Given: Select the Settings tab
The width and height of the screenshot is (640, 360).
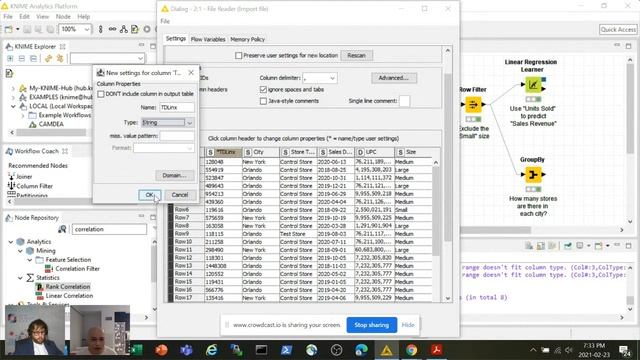Looking at the screenshot, I should [x=176, y=38].
